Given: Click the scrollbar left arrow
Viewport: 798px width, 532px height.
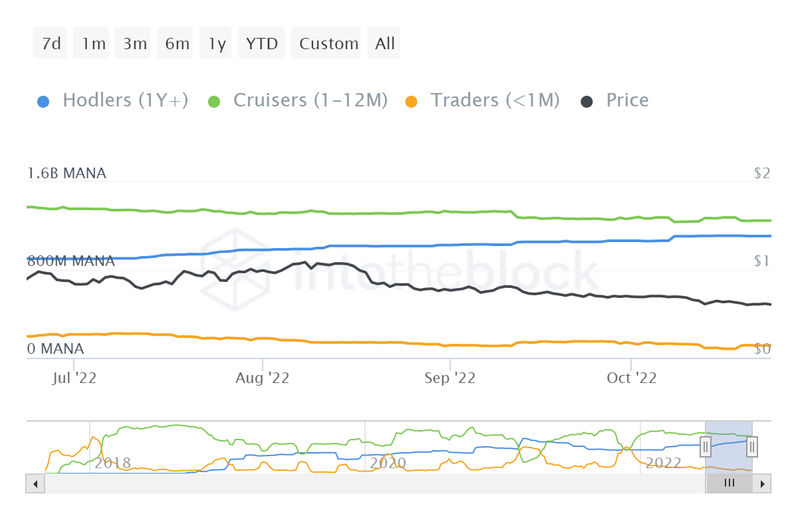Looking at the screenshot, I should point(35,483).
